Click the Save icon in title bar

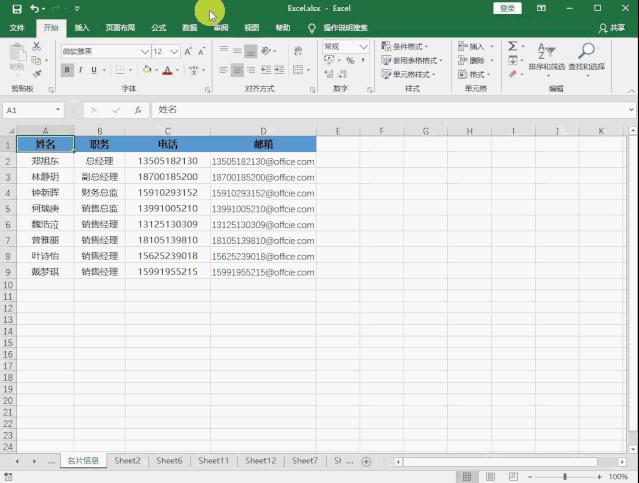coord(17,8)
